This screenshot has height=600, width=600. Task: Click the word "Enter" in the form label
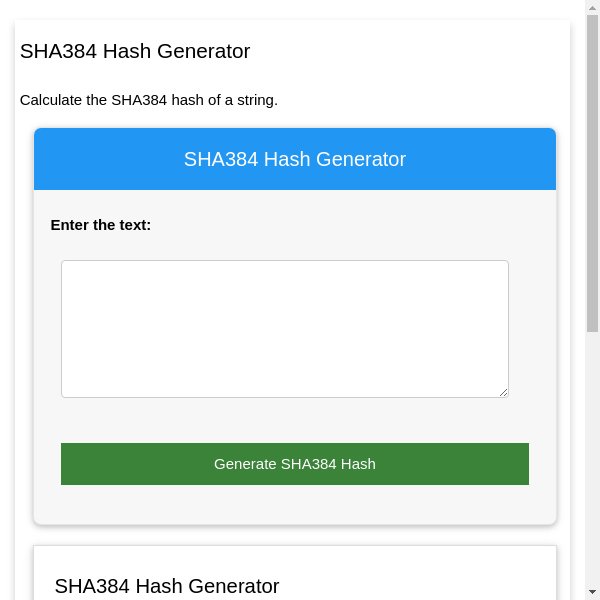point(71,225)
